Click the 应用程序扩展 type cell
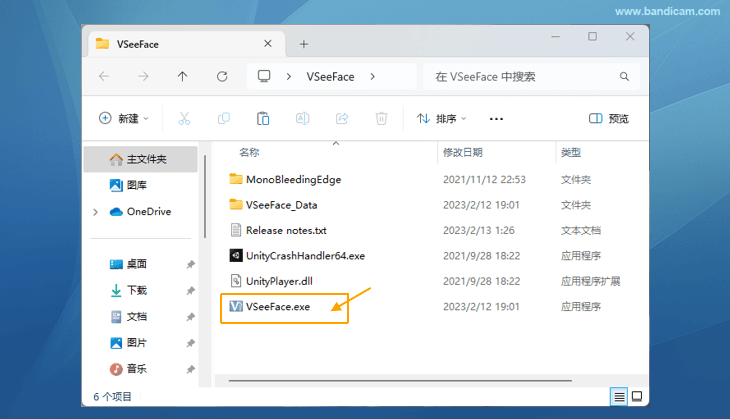 tap(590, 281)
